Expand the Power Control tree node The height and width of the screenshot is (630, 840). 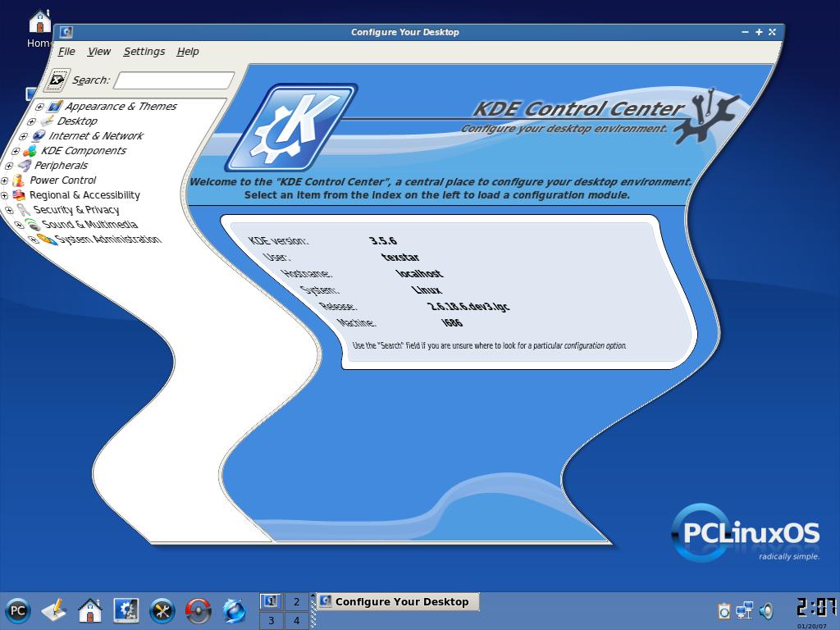pyautogui.click(x=4, y=180)
